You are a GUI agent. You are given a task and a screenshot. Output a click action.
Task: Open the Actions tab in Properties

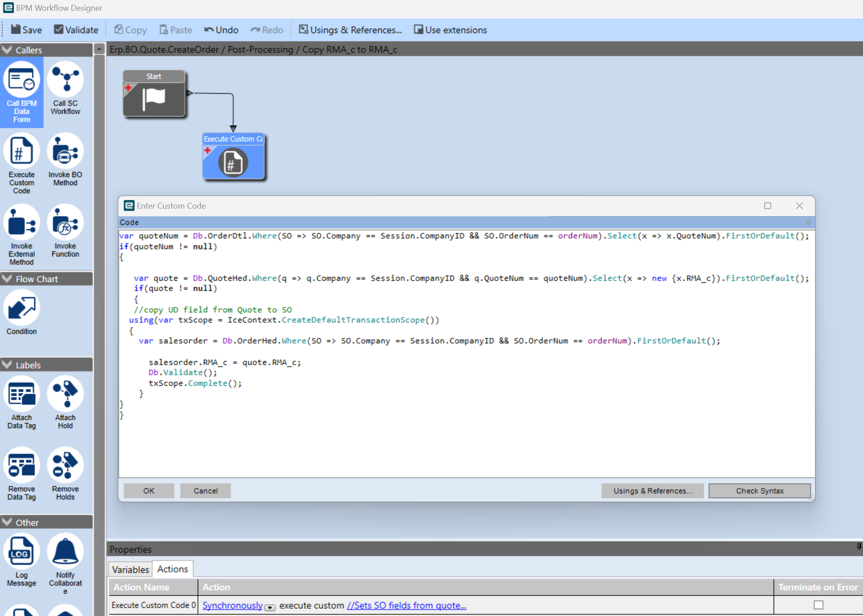coord(173,568)
